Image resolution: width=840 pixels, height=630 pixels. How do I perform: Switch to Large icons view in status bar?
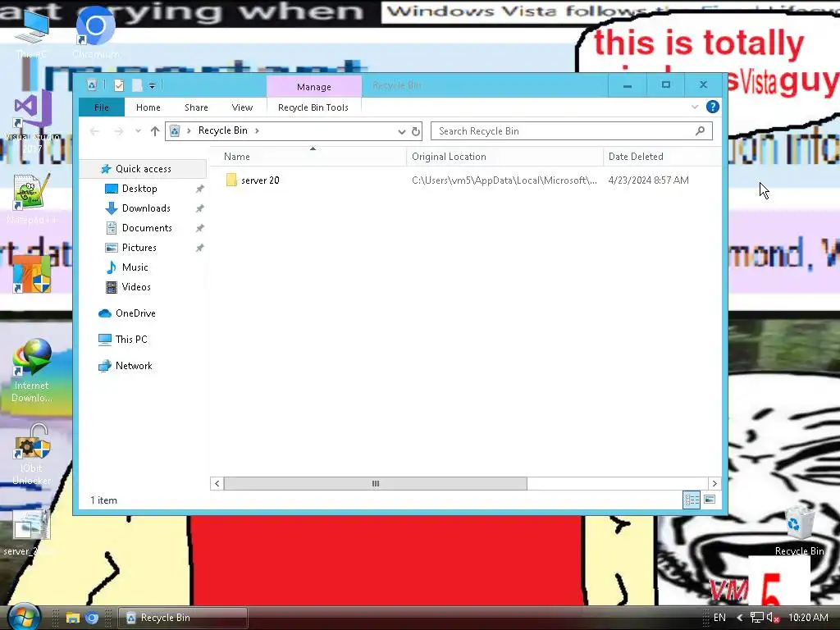[x=710, y=500]
